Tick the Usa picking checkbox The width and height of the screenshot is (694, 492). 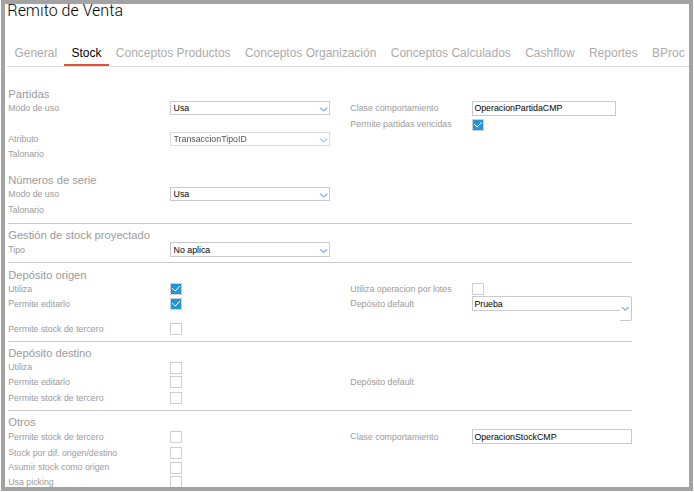(x=176, y=482)
